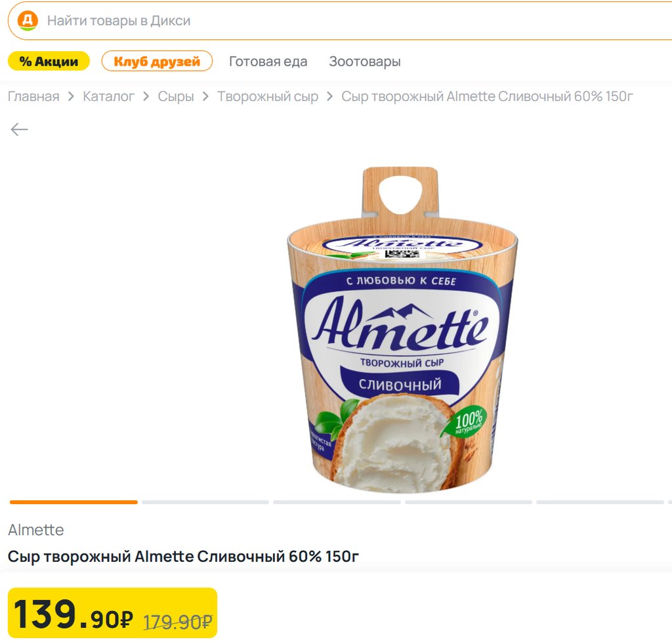Go to Главная breadcrumb link
672x644 pixels.
(x=33, y=97)
